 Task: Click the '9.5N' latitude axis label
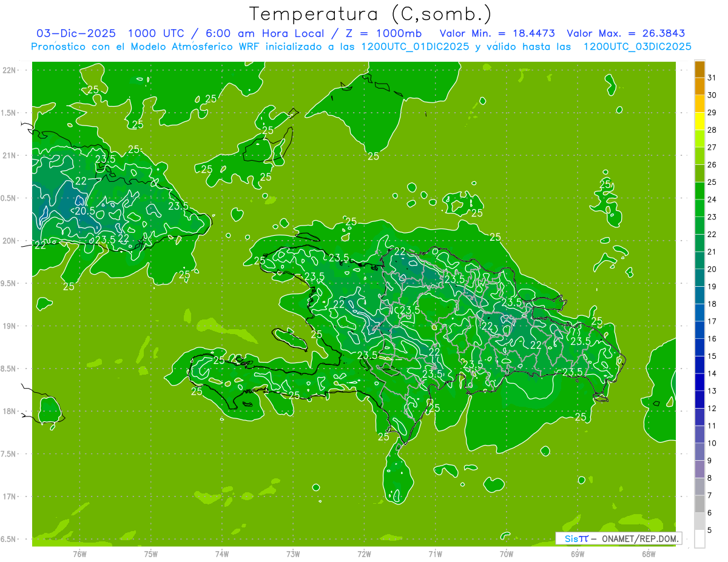pos(9,284)
